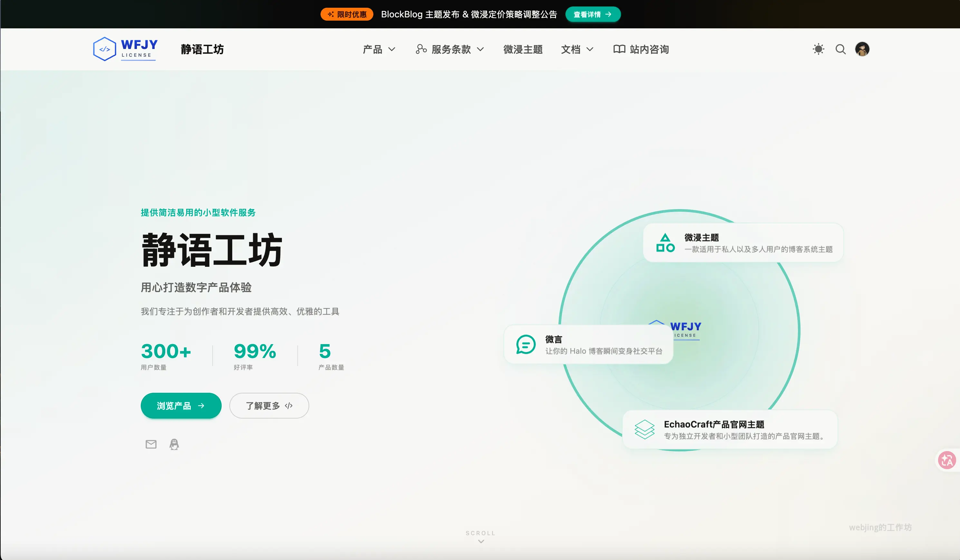Viewport: 960px width, 560px height.
Task: Click the user avatar in the navbar
Action: (x=862, y=49)
